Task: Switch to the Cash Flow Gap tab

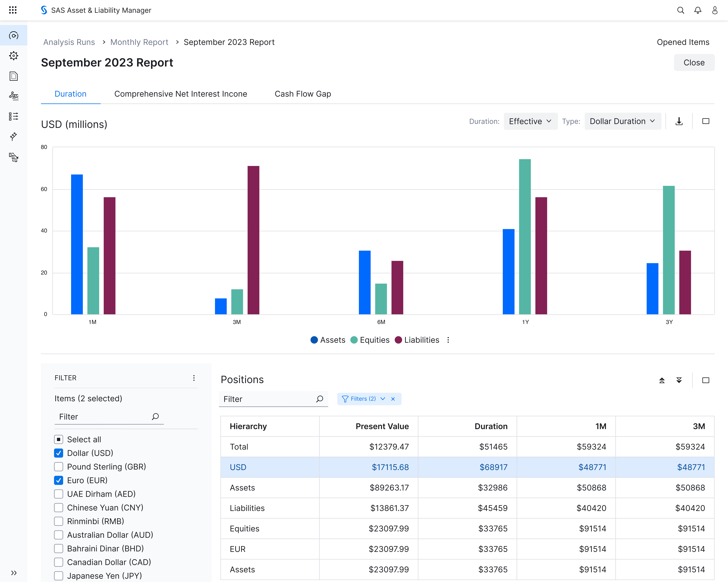Action: point(303,94)
